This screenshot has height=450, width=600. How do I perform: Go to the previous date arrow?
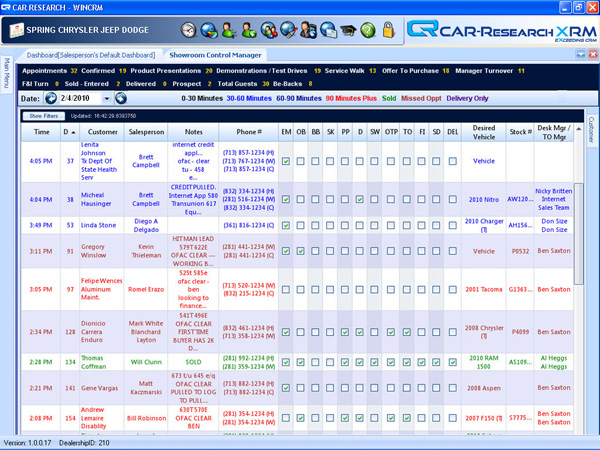pyautogui.click(x=51, y=98)
